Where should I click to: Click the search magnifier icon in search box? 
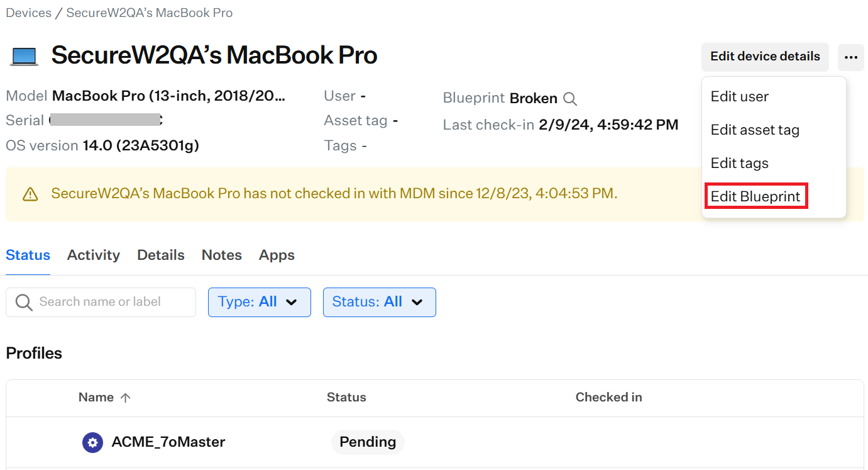pos(24,303)
